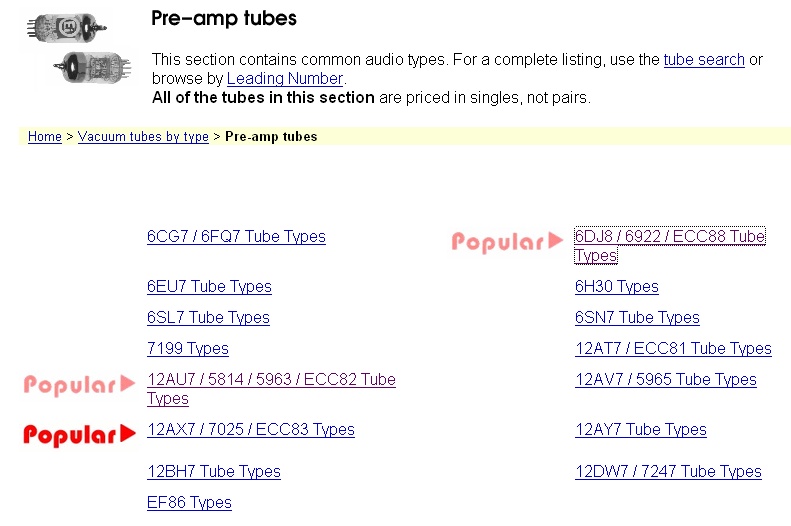Open the tube search link
This screenshot has width=791, height=526.
(704, 60)
